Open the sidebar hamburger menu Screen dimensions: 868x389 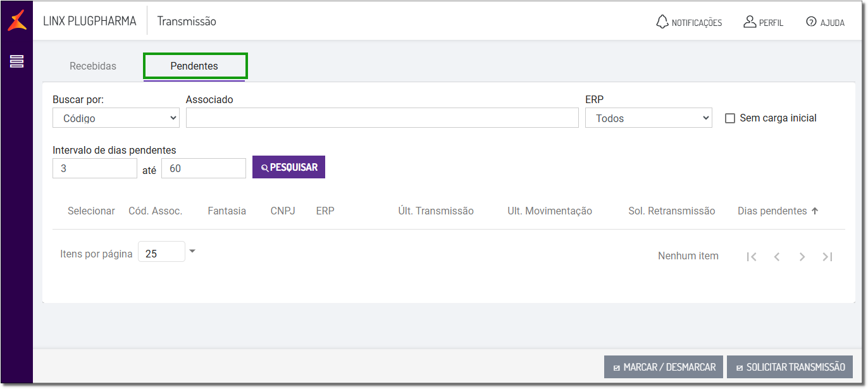tap(17, 61)
